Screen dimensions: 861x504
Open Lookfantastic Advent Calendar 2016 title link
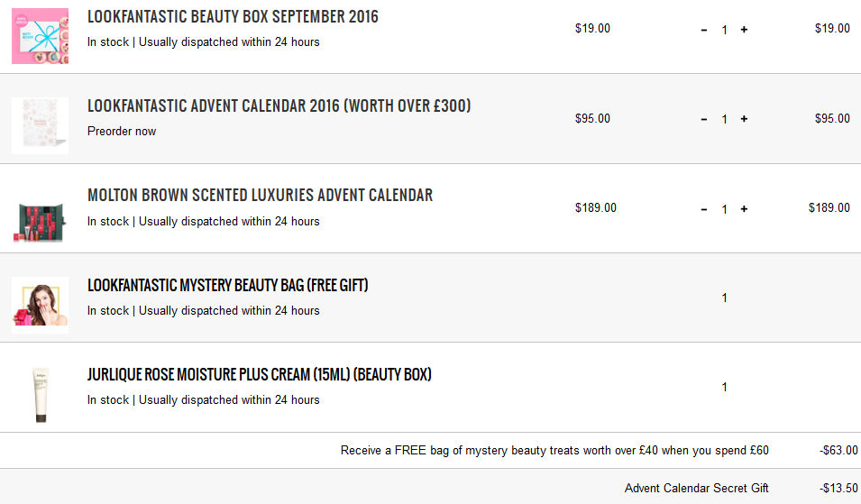click(279, 106)
